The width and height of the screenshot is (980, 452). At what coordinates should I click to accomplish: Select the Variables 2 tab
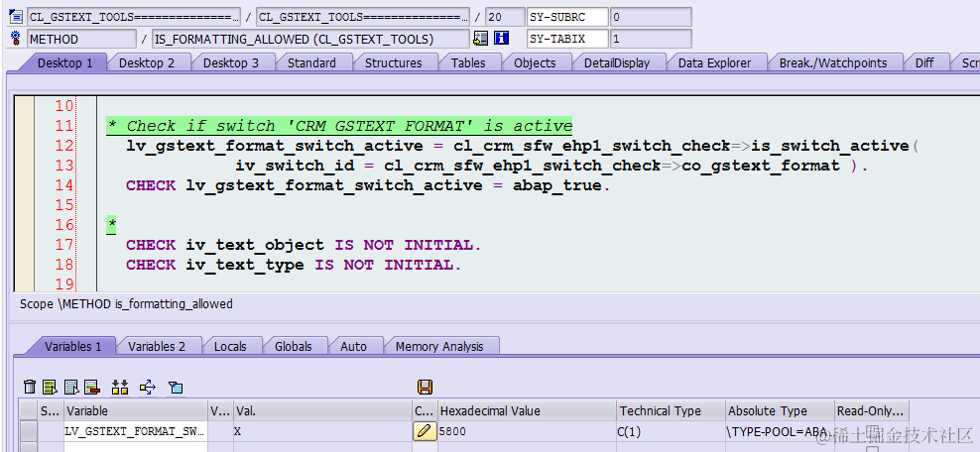(157, 346)
